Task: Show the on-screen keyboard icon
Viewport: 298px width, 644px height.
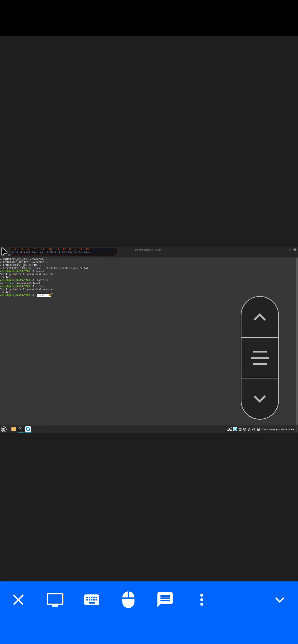Action: click(x=92, y=600)
